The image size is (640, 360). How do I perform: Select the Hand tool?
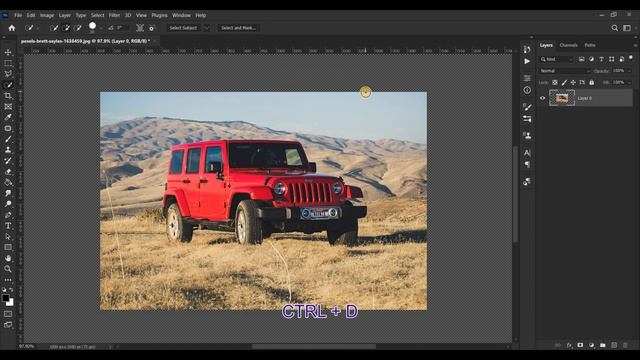8,258
